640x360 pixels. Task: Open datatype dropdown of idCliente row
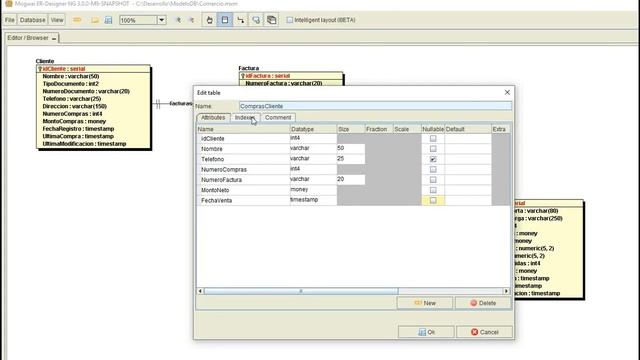pos(313,138)
